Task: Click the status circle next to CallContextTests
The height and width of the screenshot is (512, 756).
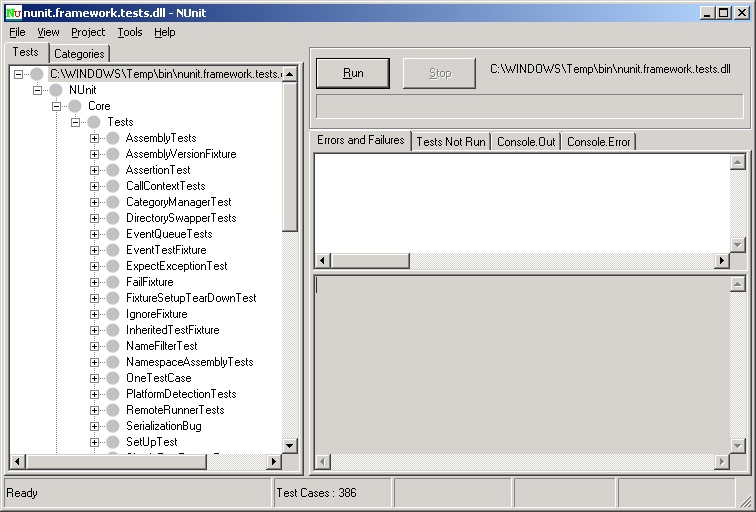Action: coord(113,186)
